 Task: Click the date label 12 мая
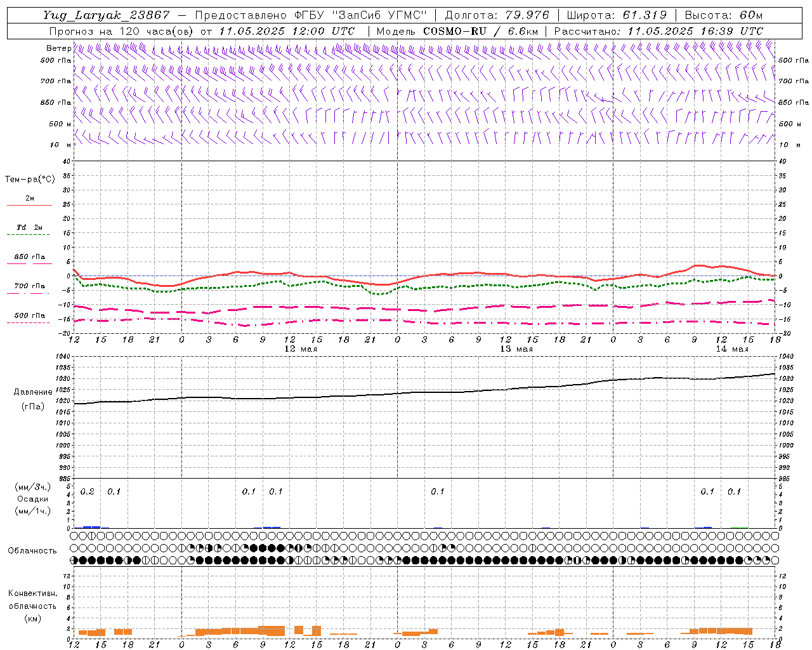(x=300, y=349)
